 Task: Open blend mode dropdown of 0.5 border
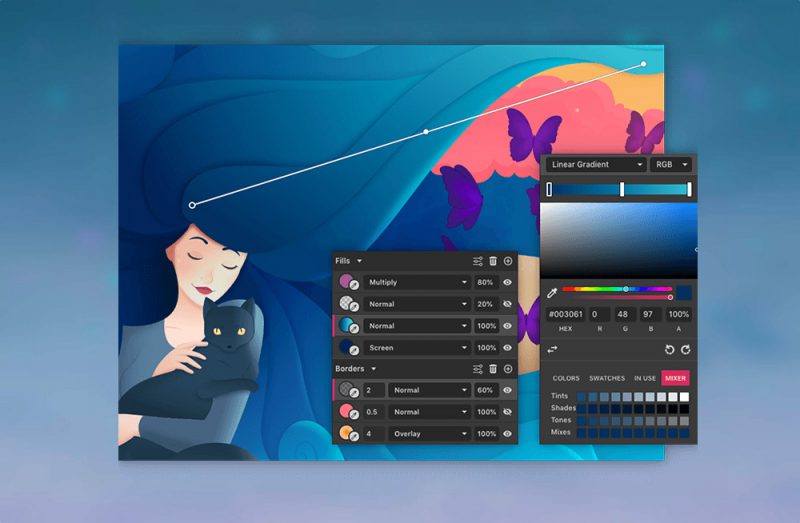click(x=429, y=412)
